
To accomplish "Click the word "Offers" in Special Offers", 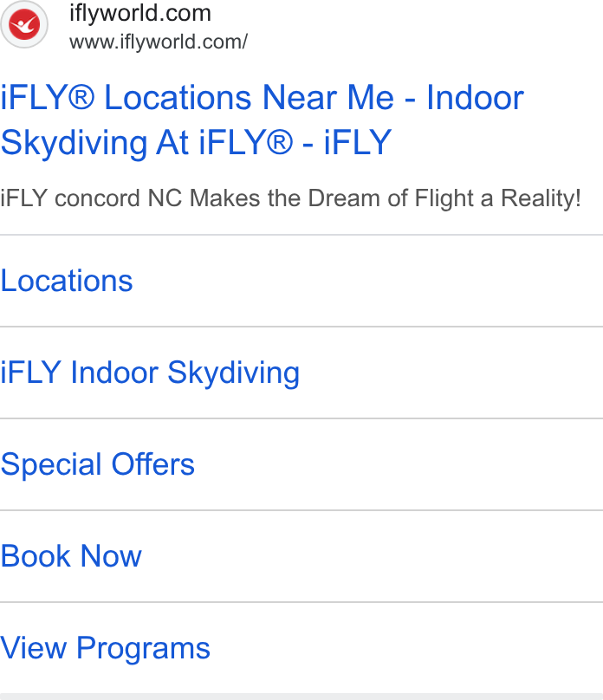I will click(153, 464).
